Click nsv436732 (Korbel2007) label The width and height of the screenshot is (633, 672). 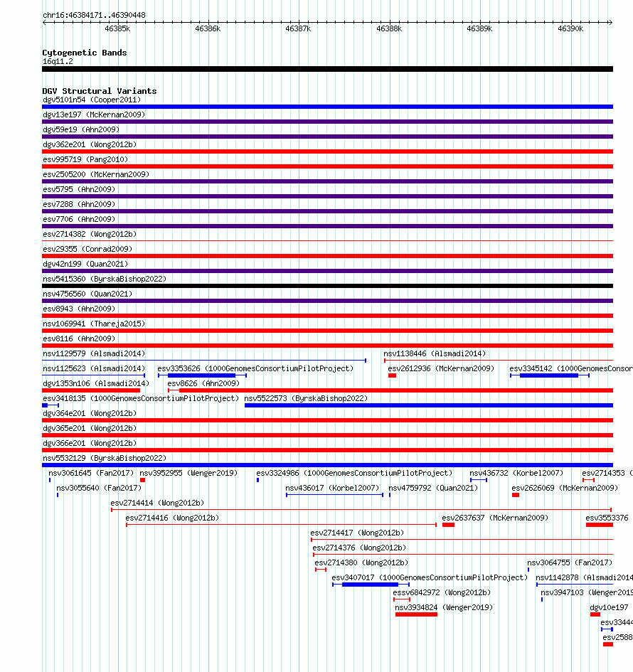[x=516, y=473]
